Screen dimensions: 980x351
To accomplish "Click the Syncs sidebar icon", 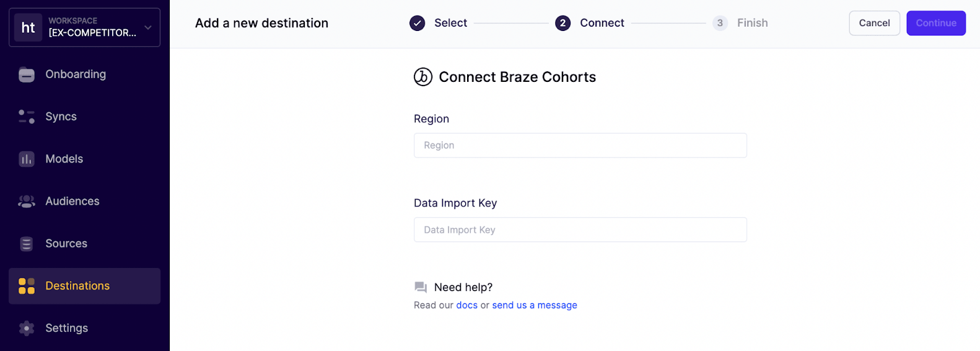I will click(27, 117).
